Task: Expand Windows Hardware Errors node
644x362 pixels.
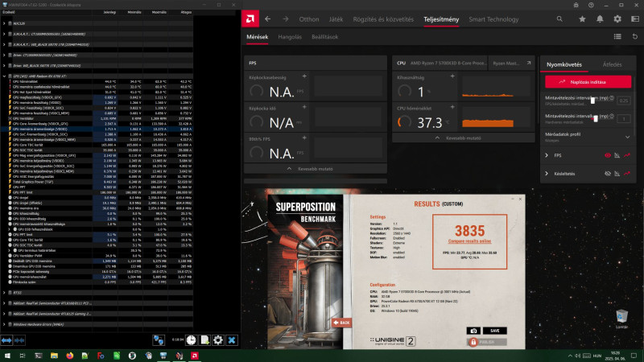Action: [x=4, y=324]
